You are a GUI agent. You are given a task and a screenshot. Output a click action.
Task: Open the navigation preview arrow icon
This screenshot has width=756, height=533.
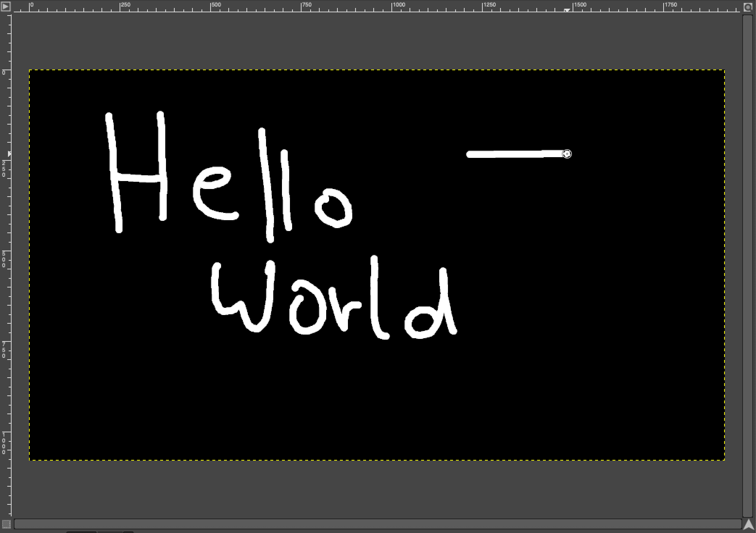748,524
